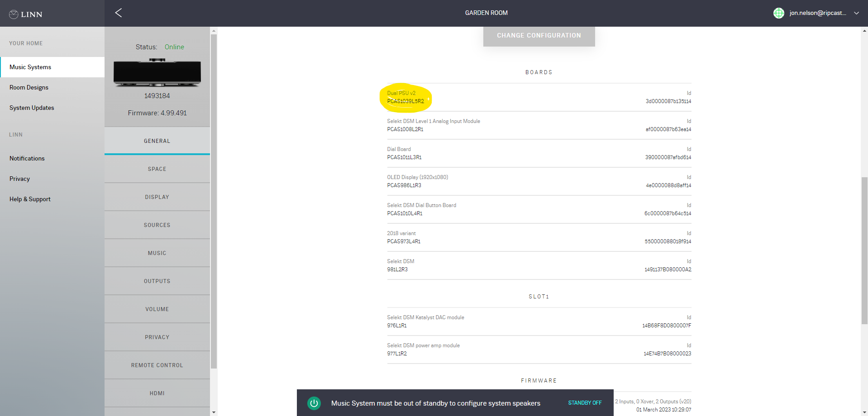Click the Selekt DSM device image
Image resolution: width=868 pixels, height=416 pixels.
click(157, 72)
